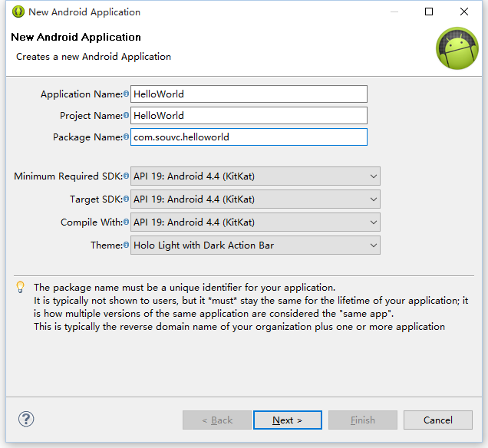This screenshot has width=488, height=448.
Task: Expand the Theme dropdown list
Action: click(256, 245)
